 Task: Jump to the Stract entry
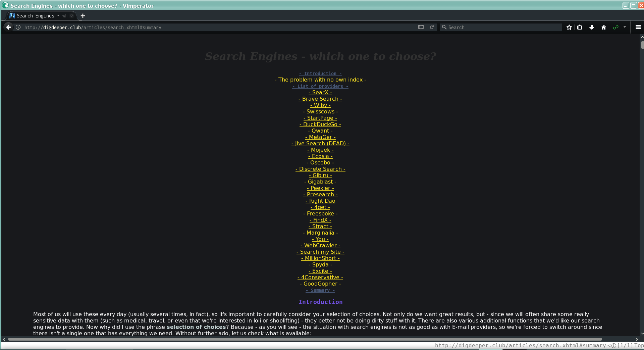[x=320, y=226]
